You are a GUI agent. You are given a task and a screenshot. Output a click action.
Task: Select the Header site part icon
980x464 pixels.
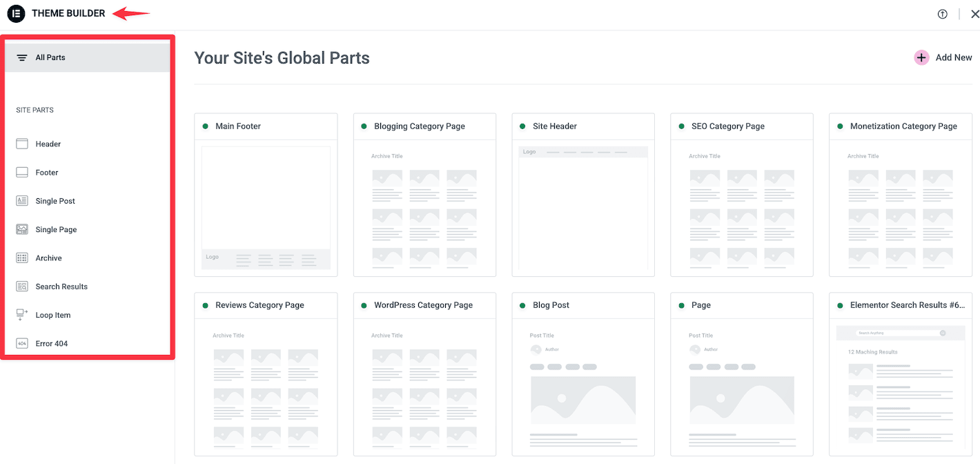pos(23,144)
